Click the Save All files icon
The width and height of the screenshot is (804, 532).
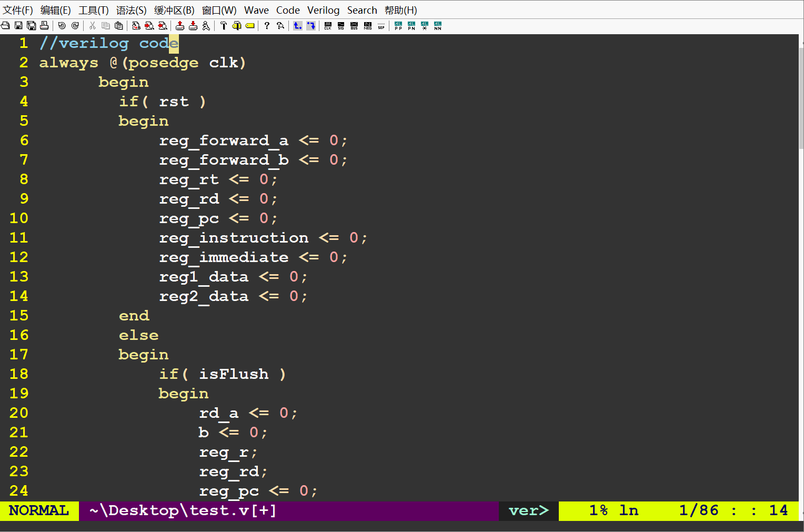click(32, 26)
